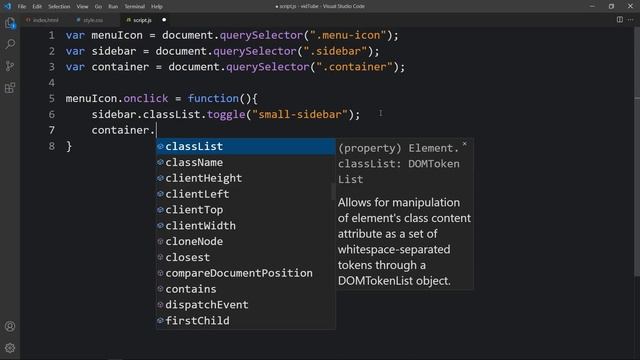
Task: Click the split editor icon
Action: coord(620,20)
